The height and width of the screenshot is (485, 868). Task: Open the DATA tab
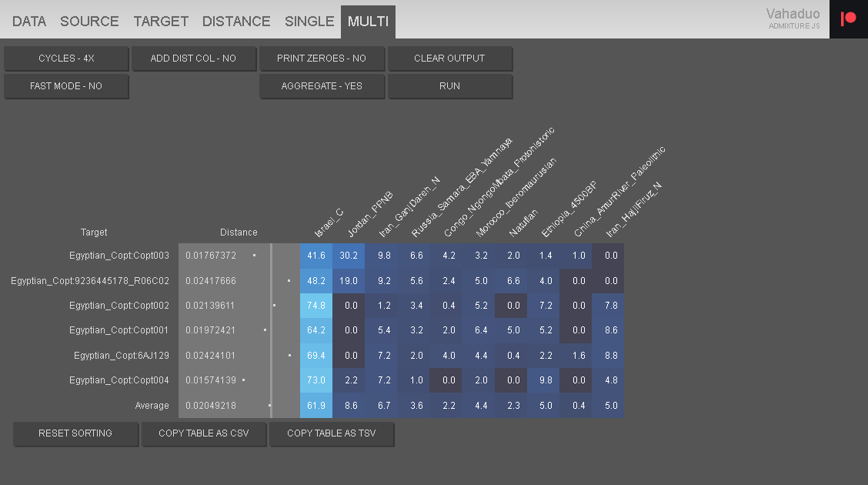[29, 22]
